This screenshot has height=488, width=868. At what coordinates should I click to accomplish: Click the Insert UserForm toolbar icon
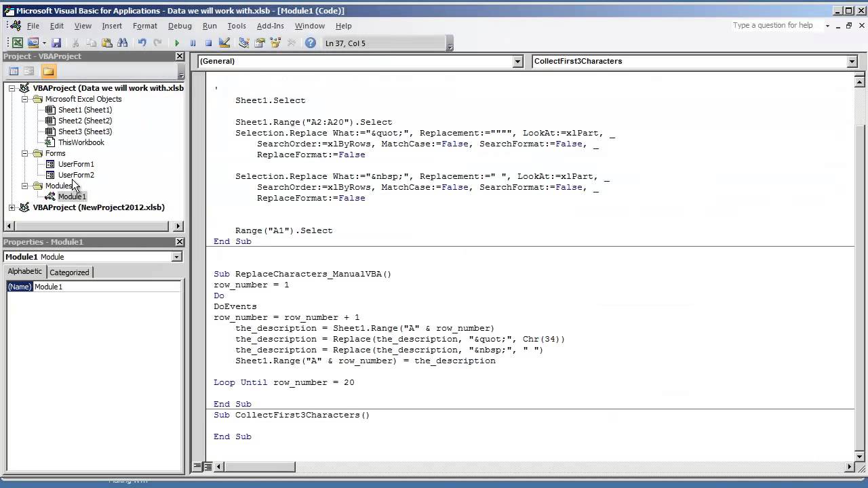pos(33,43)
